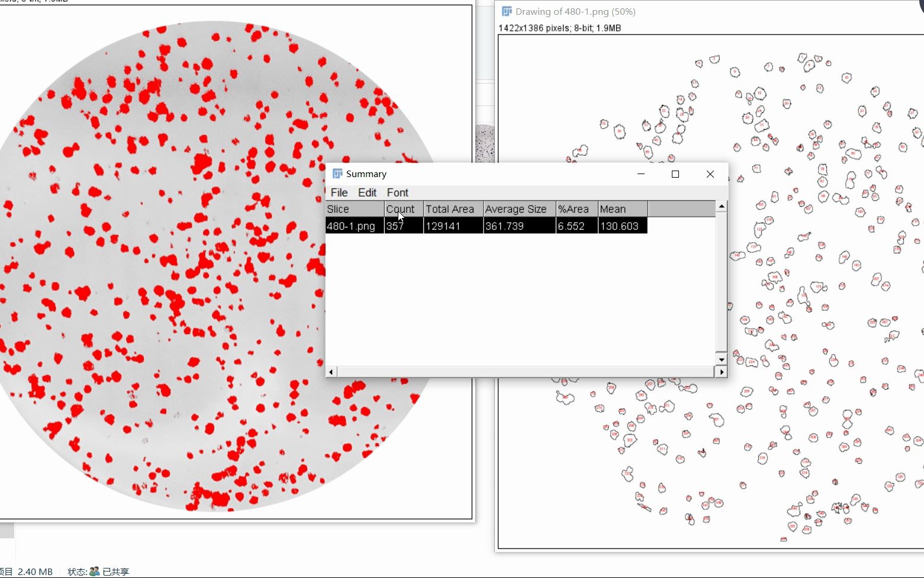Click the Summary horizontal scrollbar right arrow
Screen dimensions: 924x578
point(721,372)
